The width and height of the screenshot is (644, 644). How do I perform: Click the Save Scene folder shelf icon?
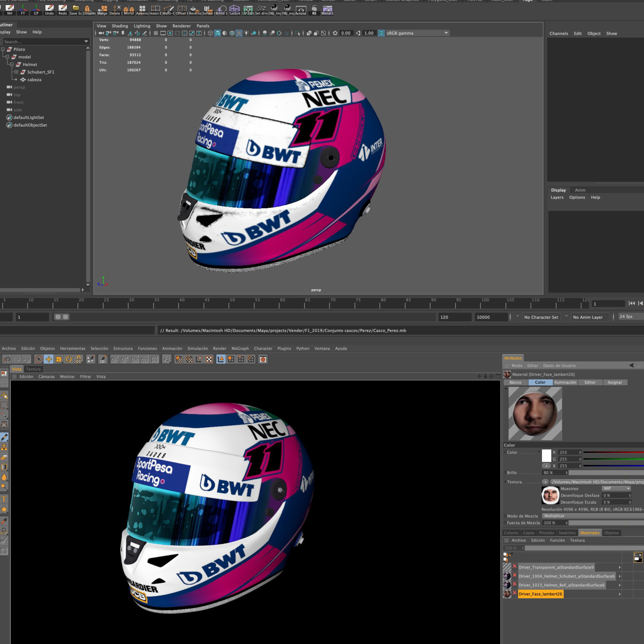[76, 10]
